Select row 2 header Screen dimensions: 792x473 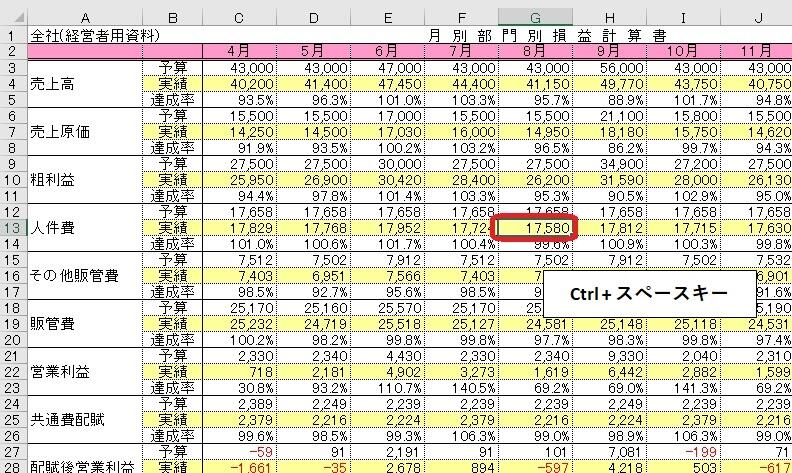(x=13, y=50)
